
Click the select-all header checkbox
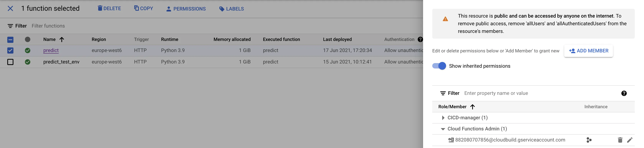click(x=10, y=40)
